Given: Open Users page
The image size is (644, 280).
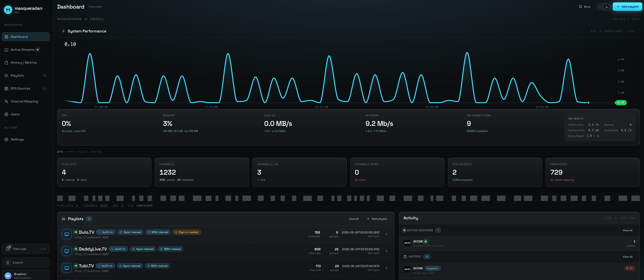Looking at the screenshot, I should tap(26, 114).
